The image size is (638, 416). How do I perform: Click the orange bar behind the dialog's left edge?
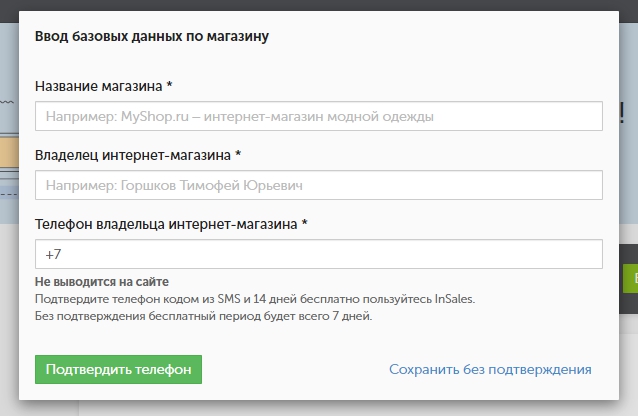pyautogui.click(x=9, y=152)
